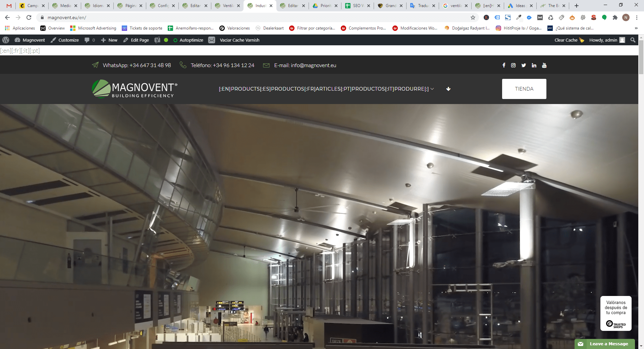Open the Chrome three-dot menu

(637, 17)
